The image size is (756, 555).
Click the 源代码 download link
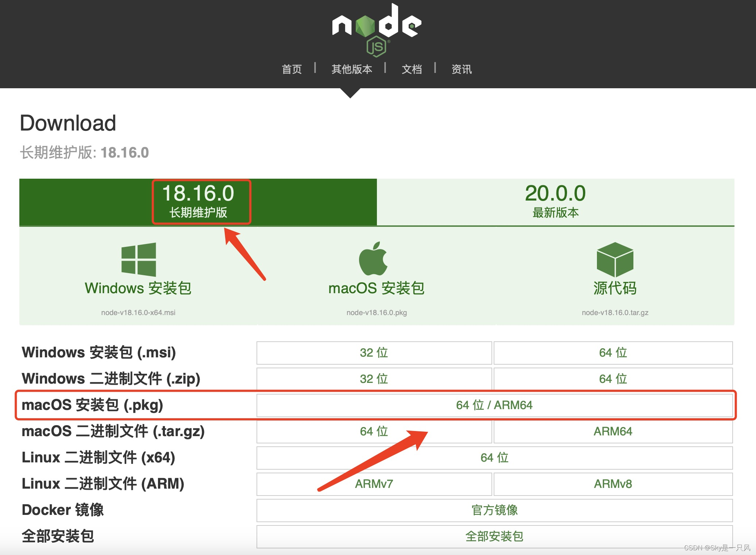(x=615, y=288)
